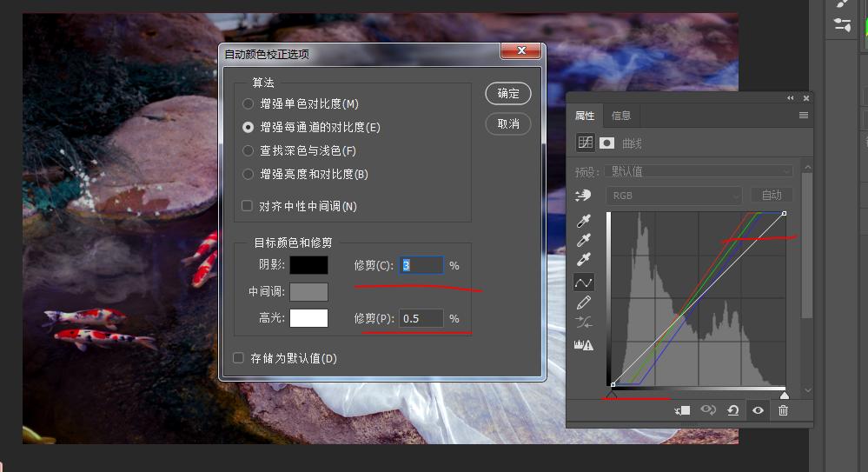Open the 高光 white color swatch
Viewport: 868px width, 472px height.
(x=309, y=318)
